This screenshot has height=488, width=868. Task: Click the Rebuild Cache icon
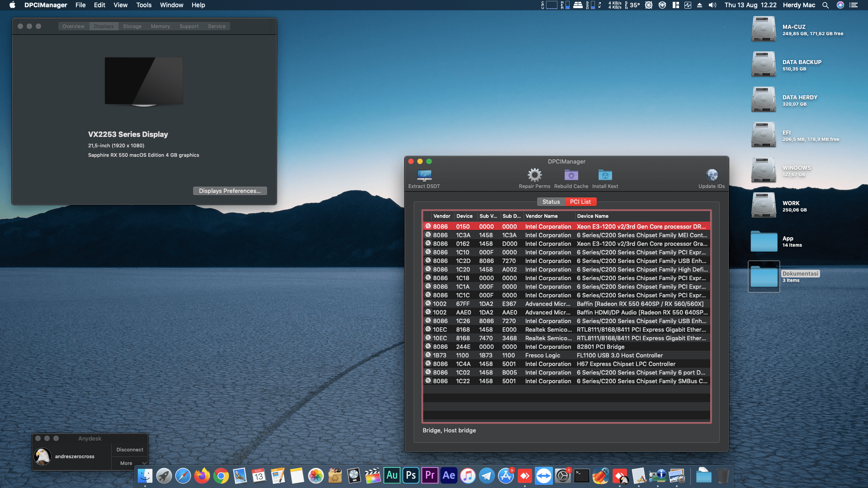(571, 175)
